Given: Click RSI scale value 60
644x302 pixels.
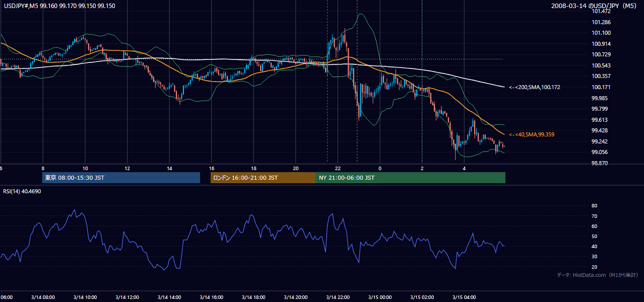Looking at the screenshot, I should click(594, 226).
